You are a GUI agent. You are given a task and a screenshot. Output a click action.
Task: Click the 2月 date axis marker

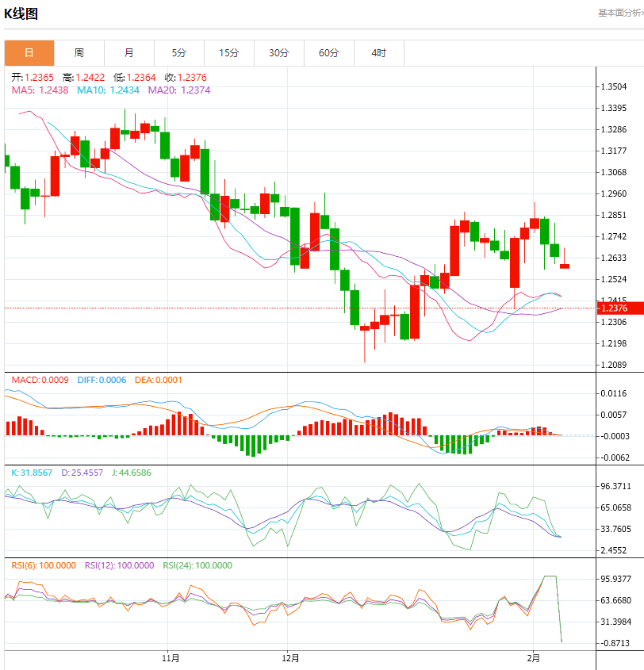point(533,658)
